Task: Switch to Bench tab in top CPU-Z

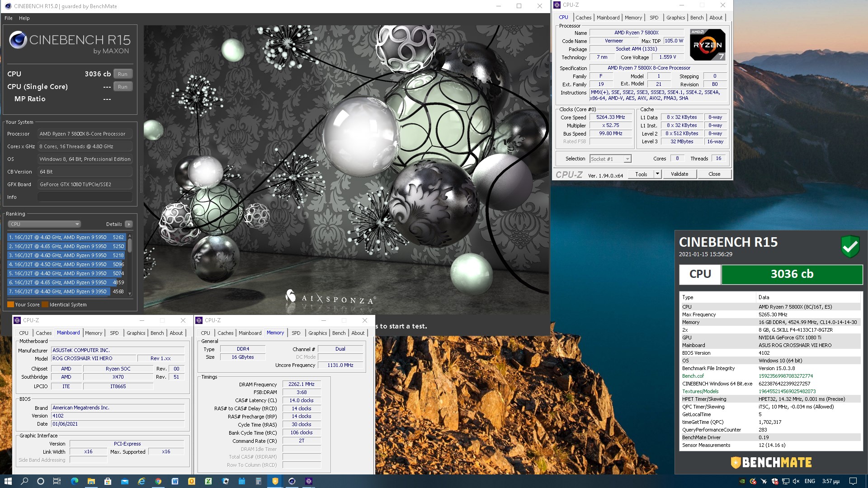Action: (x=697, y=18)
